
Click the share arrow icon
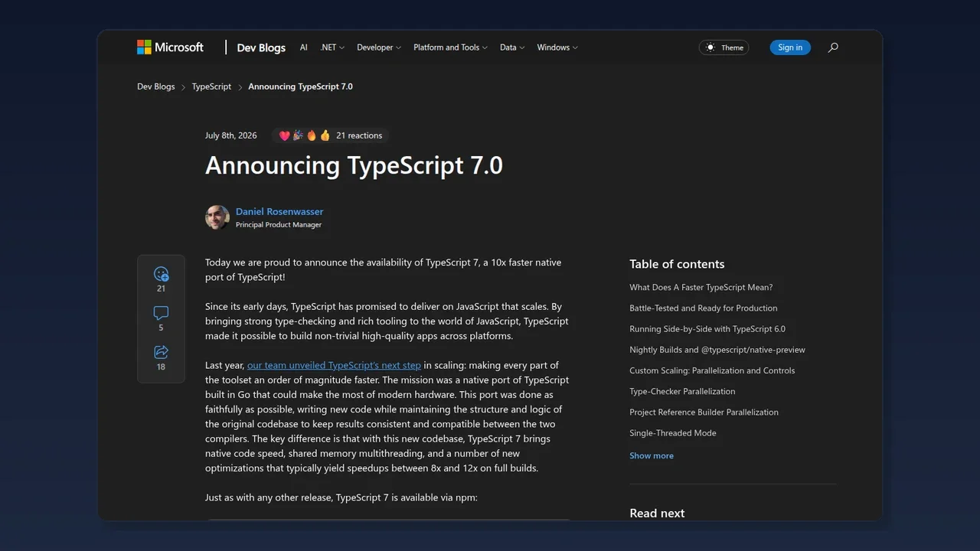161,352
